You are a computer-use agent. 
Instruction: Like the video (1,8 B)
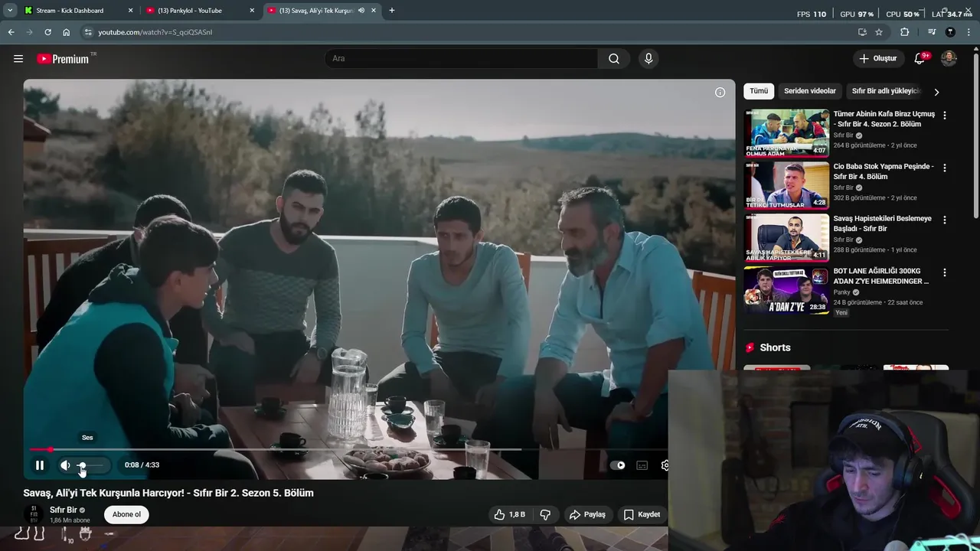pyautogui.click(x=511, y=515)
